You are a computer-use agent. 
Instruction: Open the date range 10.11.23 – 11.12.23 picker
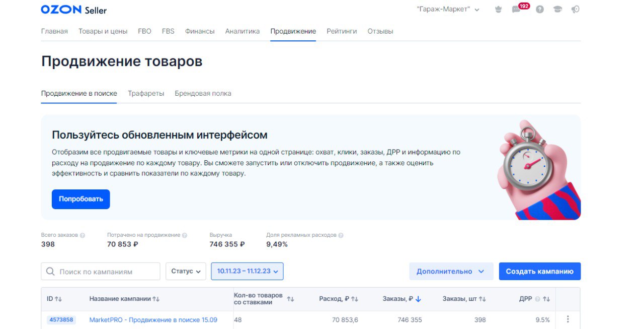coord(248,272)
